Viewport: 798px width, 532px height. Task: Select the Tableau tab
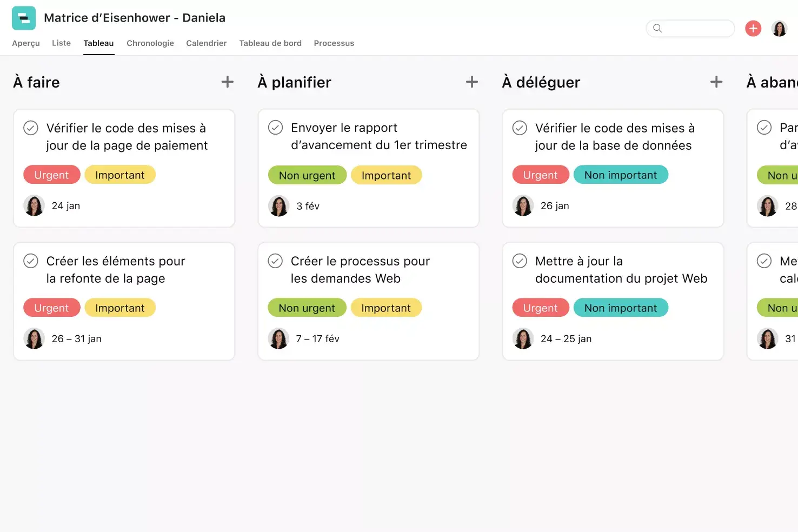point(98,43)
